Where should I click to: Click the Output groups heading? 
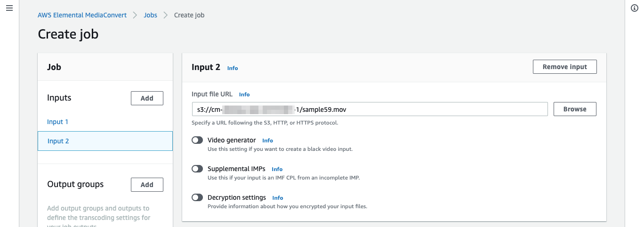pyautogui.click(x=75, y=184)
